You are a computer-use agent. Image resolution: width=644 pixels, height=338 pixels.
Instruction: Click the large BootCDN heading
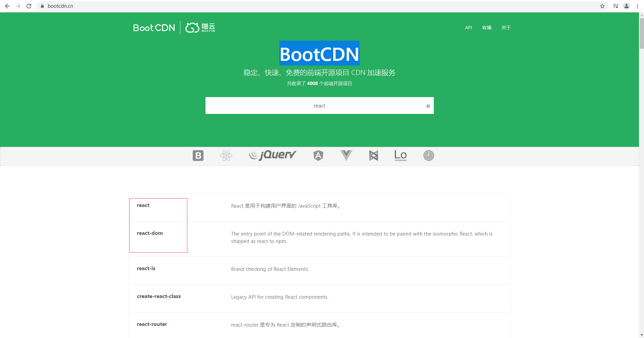point(319,54)
